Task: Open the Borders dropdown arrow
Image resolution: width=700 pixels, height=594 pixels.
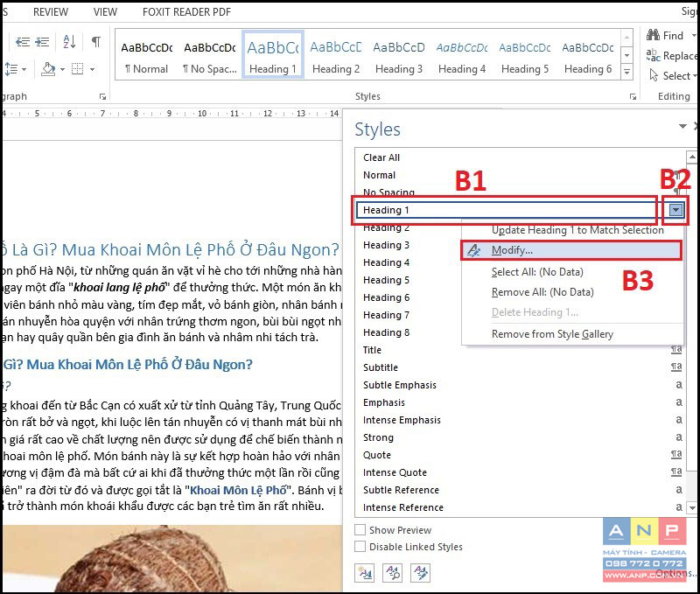Action: coord(92,70)
